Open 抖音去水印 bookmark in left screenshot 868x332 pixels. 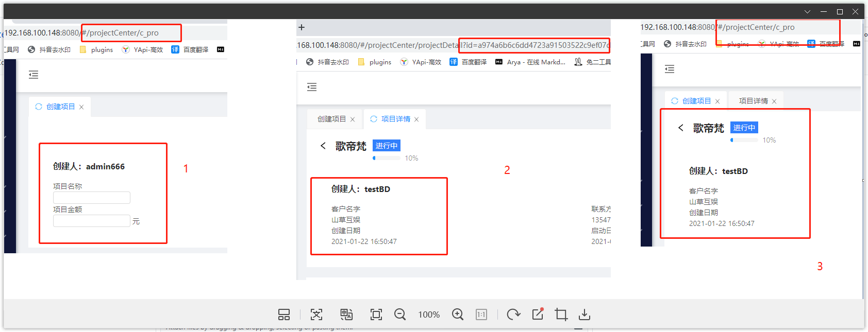point(49,49)
